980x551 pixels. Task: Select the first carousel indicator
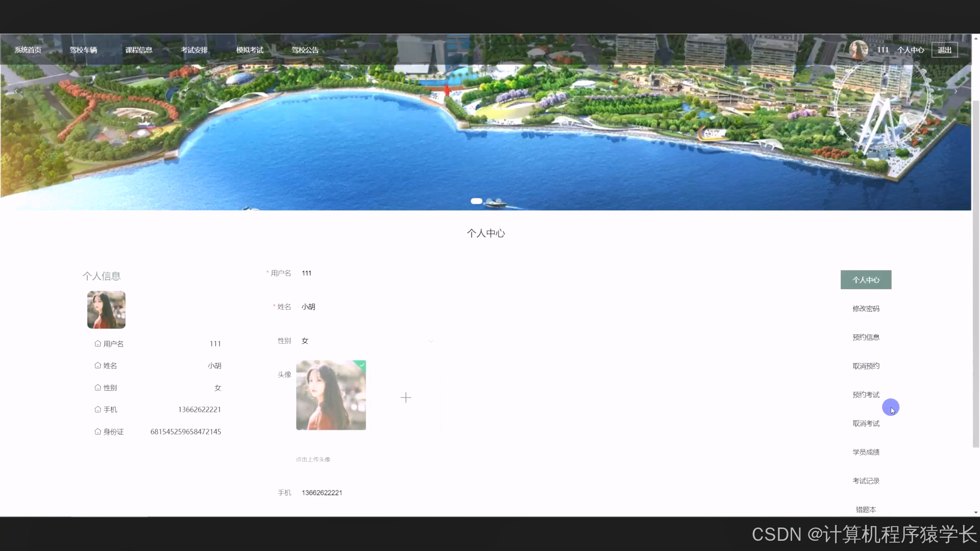click(x=476, y=201)
